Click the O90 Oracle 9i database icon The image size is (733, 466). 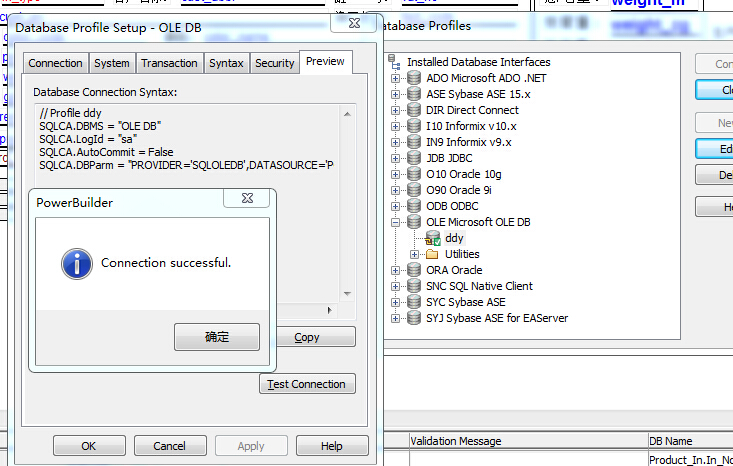pos(414,190)
